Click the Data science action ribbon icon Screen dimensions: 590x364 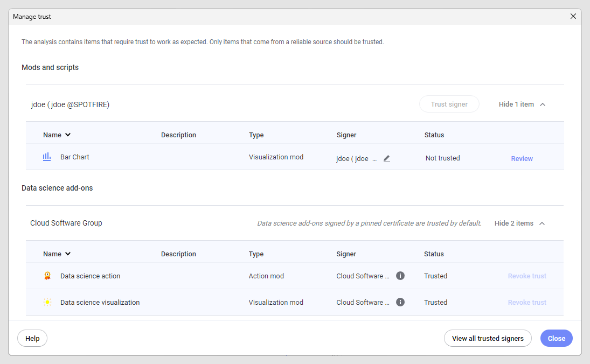click(x=47, y=276)
